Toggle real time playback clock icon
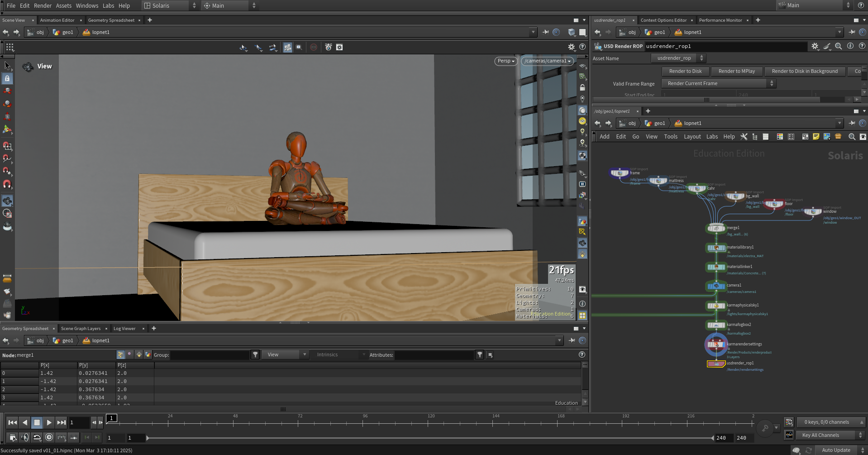 coord(49,437)
